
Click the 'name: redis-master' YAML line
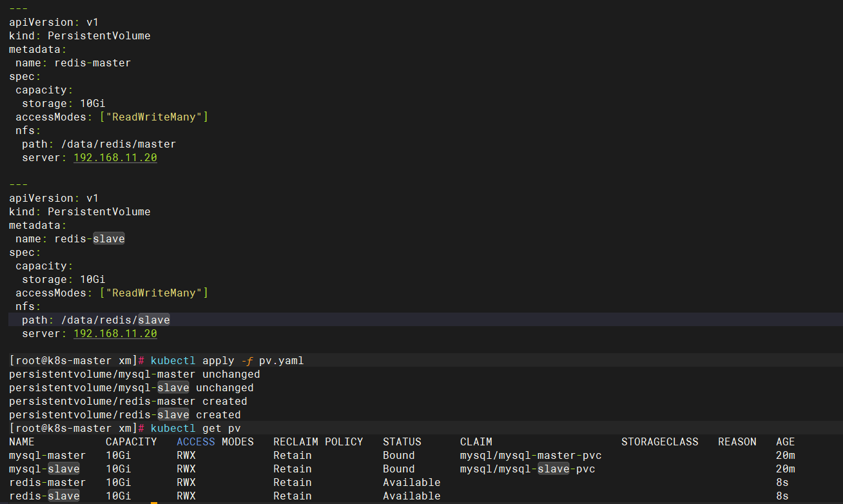73,63
